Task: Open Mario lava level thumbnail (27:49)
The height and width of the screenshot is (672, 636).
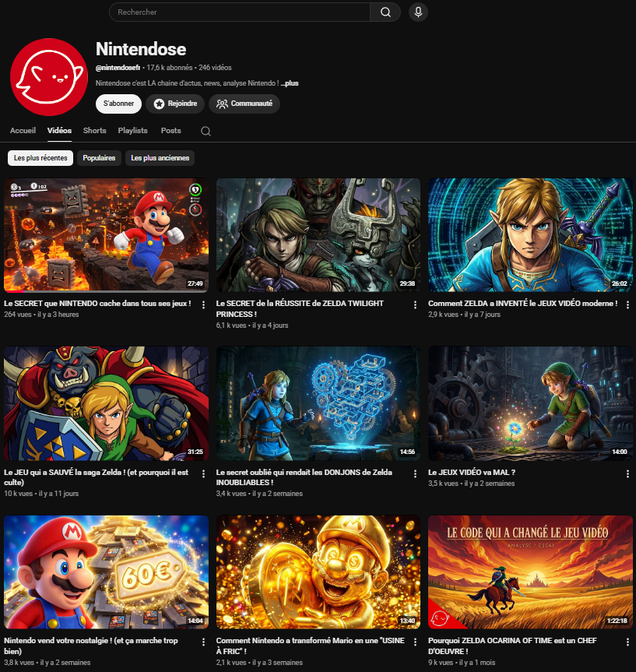Action: 107,235
